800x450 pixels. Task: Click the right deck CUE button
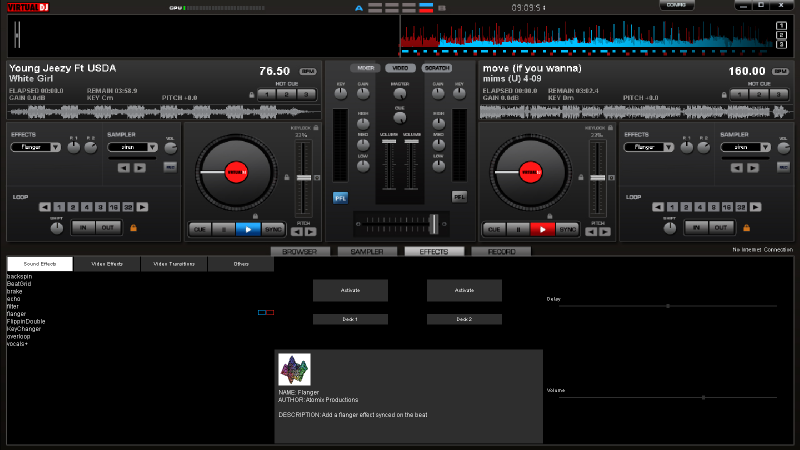point(494,230)
